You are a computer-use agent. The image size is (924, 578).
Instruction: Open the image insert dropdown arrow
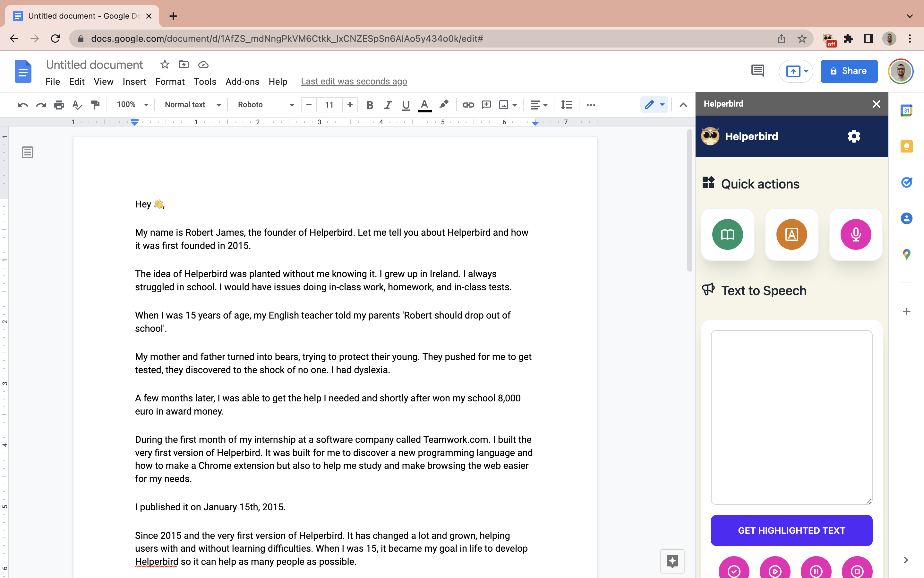click(x=514, y=105)
